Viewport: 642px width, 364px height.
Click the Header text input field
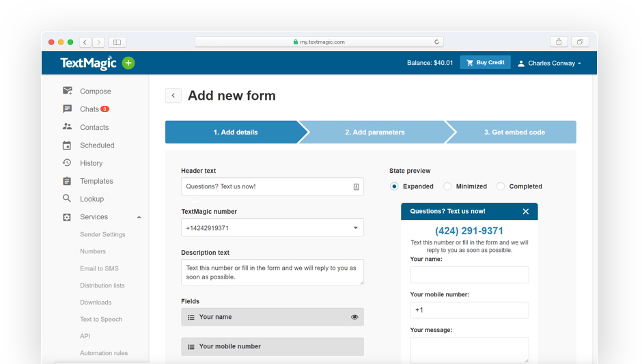click(x=273, y=186)
